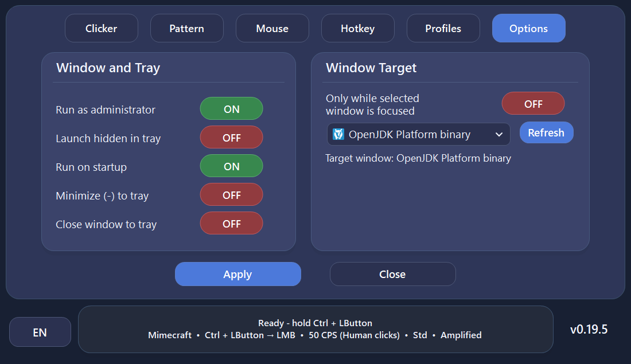Open the OpenJDK Platform binary combo box
This screenshot has width=631, height=364.
pyautogui.click(x=419, y=134)
